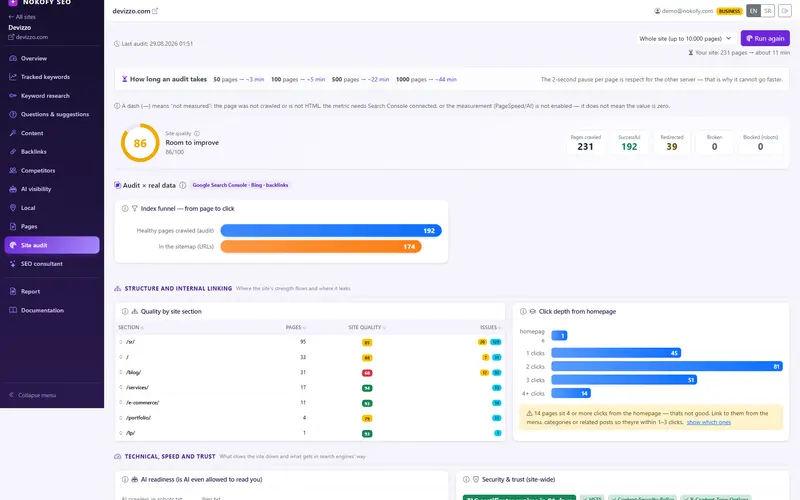Sort table by ISSUES column
This screenshot has width=800, height=500.
click(x=490, y=328)
